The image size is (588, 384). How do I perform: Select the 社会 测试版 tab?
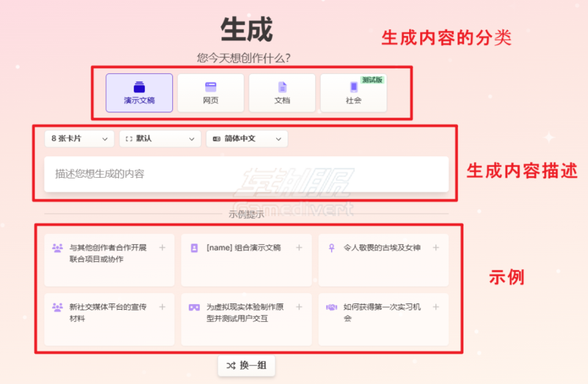353,93
